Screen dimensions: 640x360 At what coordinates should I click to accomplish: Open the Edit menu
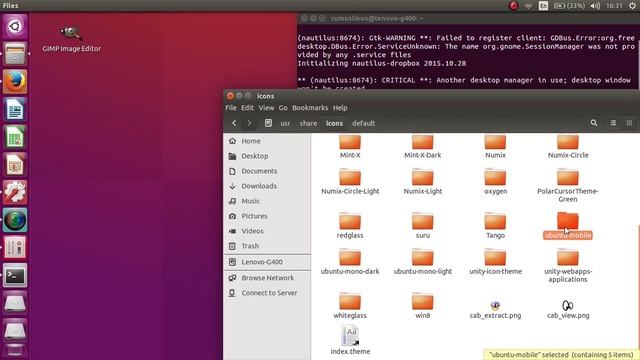coord(247,108)
